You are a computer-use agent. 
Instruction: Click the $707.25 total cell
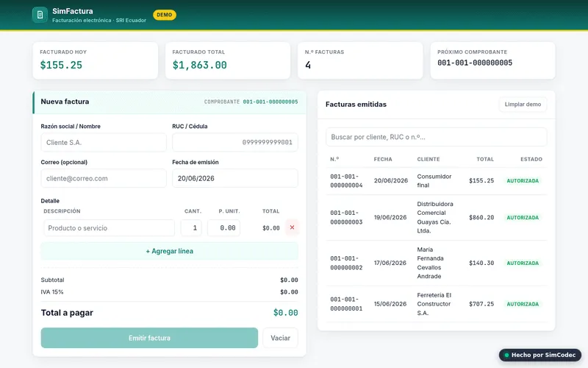pyautogui.click(x=481, y=304)
